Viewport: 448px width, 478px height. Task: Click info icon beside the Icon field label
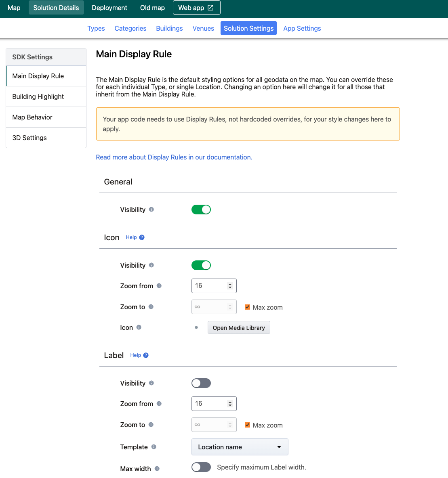(x=139, y=327)
